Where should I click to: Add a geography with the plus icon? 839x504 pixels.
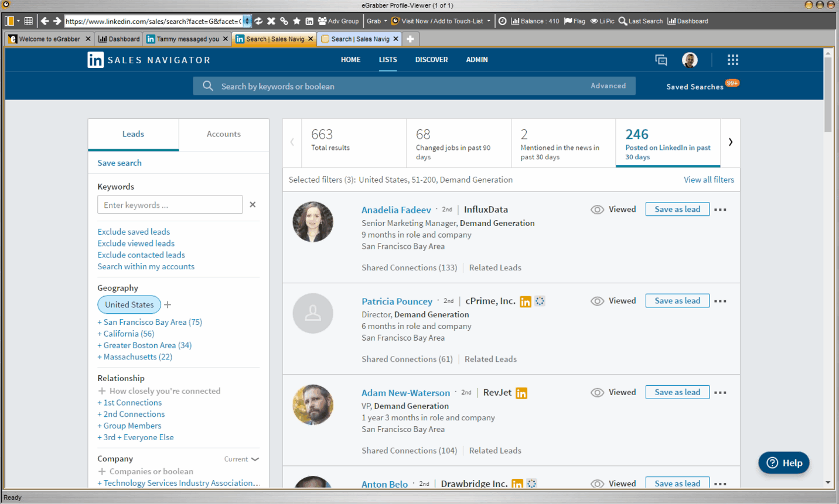[168, 304]
